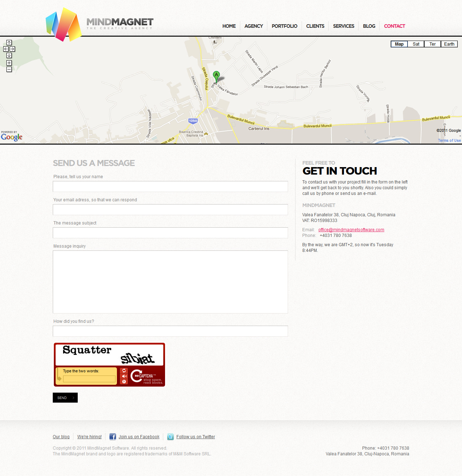Screen dimensions: 462x476
Task: Switch map to Ter view
Action: (x=432, y=44)
